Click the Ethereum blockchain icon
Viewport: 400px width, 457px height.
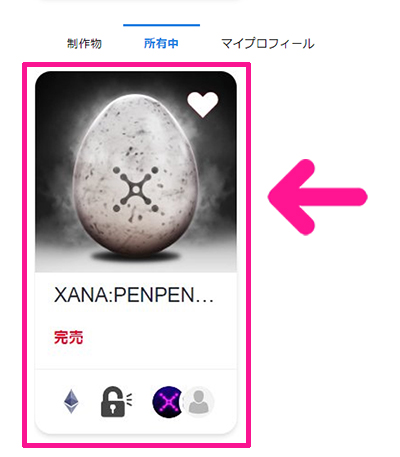[71, 401]
